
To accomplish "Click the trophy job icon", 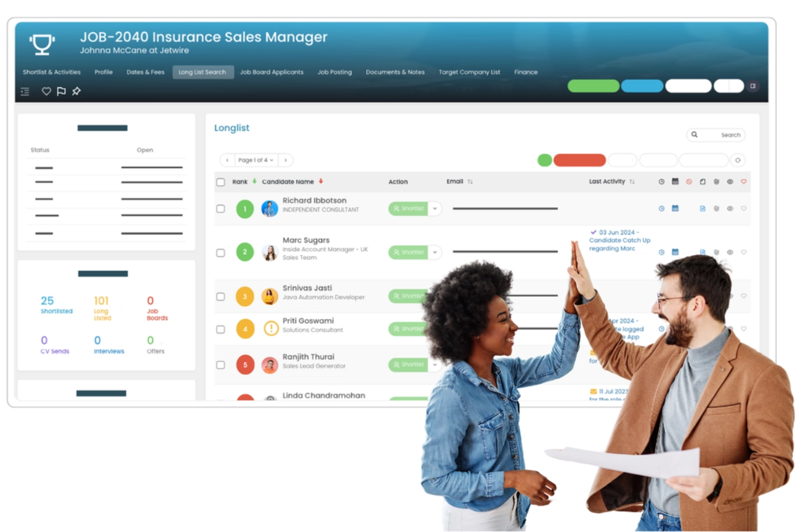I will [42, 44].
